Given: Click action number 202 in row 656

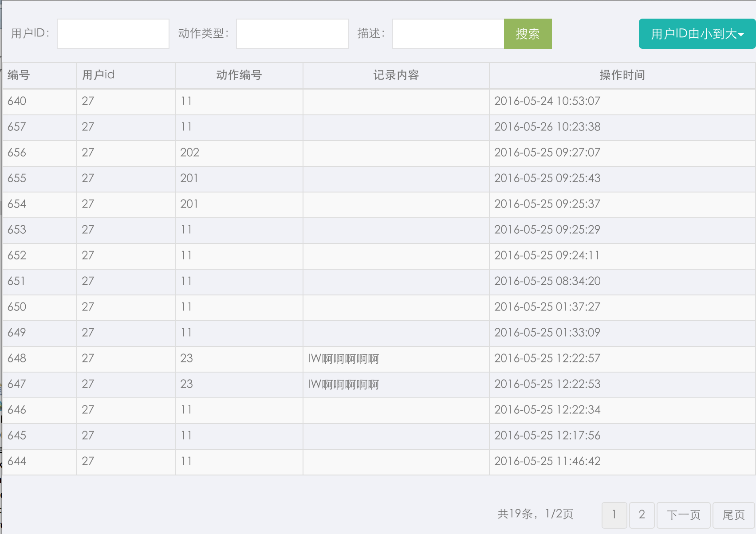Looking at the screenshot, I should (x=190, y=153).
